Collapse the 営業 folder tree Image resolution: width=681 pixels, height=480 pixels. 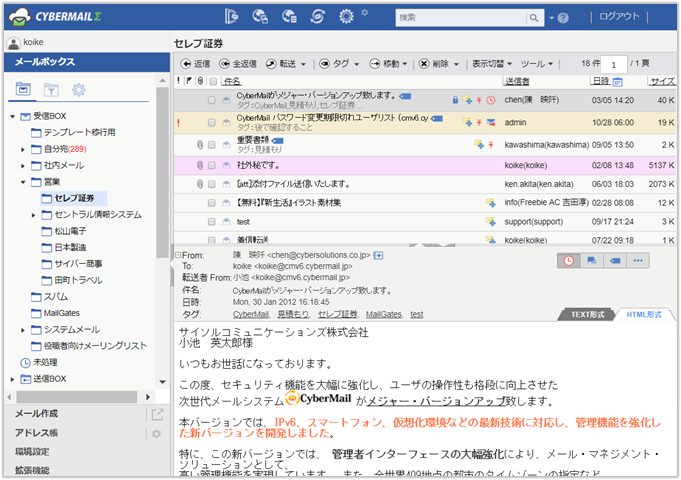point(23,182)
